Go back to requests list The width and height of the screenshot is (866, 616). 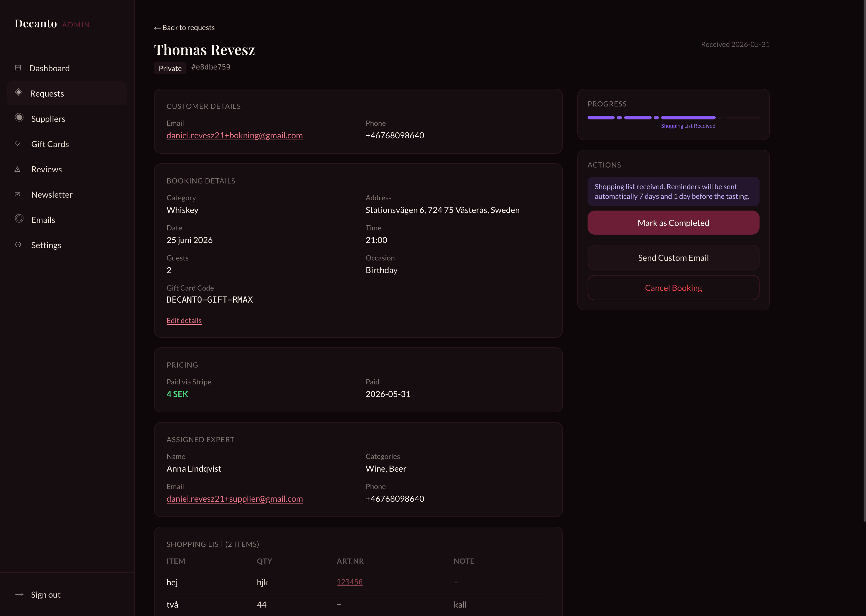click(184, 28)
